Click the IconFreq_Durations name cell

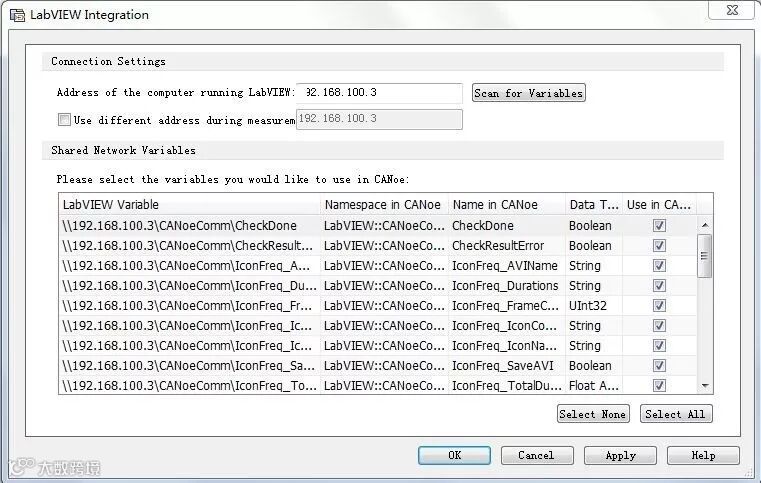click(x=507, y=285)
